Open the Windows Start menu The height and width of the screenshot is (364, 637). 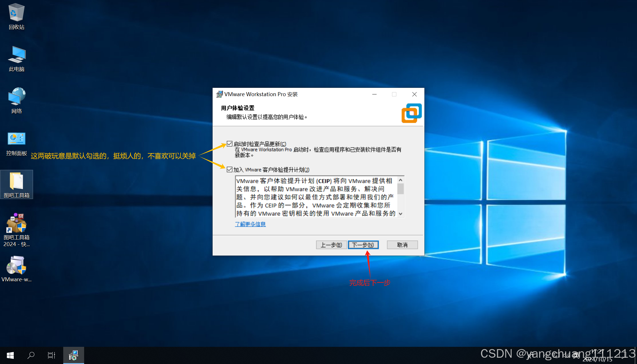[x=10, y=355]
